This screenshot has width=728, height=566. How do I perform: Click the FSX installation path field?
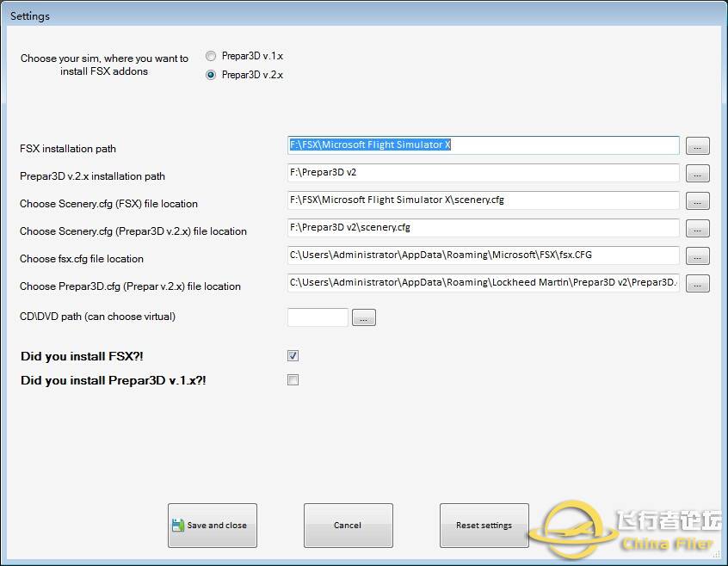click(484, 145)
